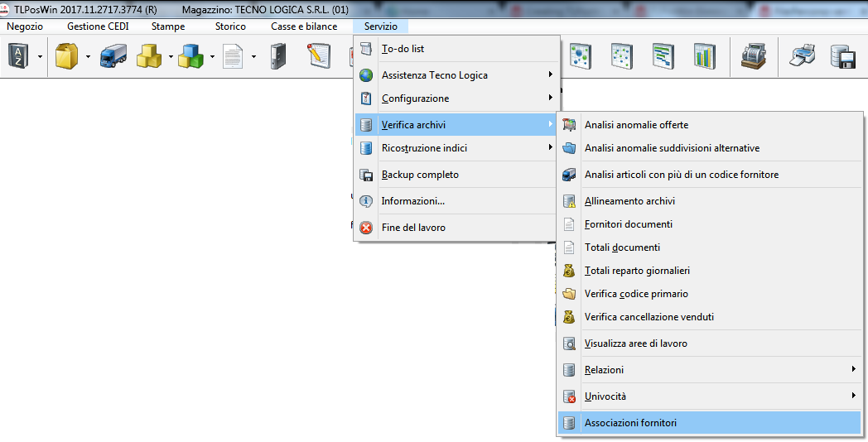Image resolution: width=868 pixels, height=442 pixels.
Task: Click the blue delivery truck toolbar icon
Action: [112, 56]
